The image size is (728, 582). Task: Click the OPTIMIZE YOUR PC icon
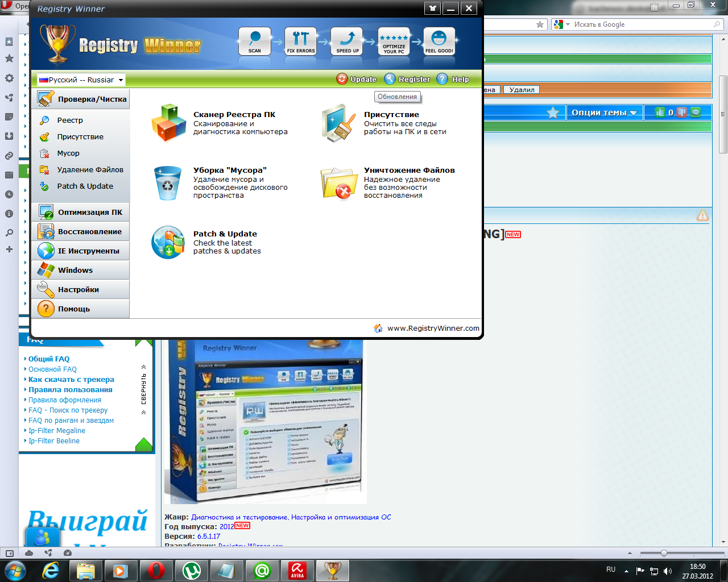pos(394,41)
